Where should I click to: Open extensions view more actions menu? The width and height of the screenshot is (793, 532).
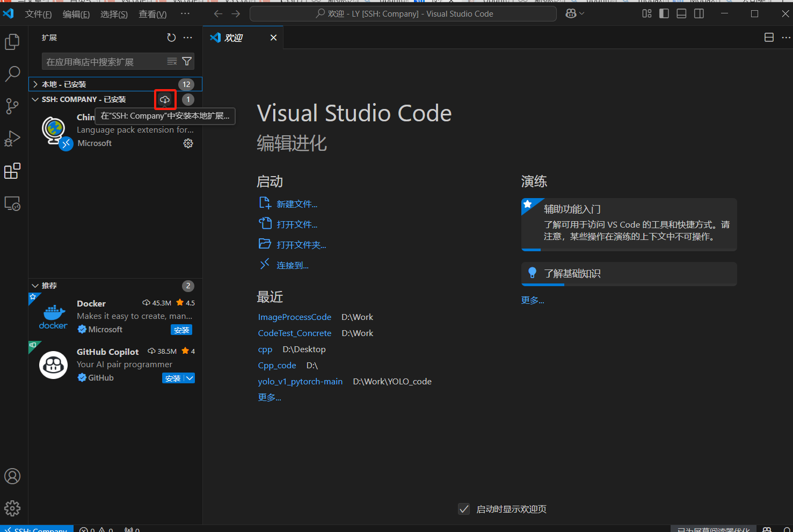coord(187,38)
